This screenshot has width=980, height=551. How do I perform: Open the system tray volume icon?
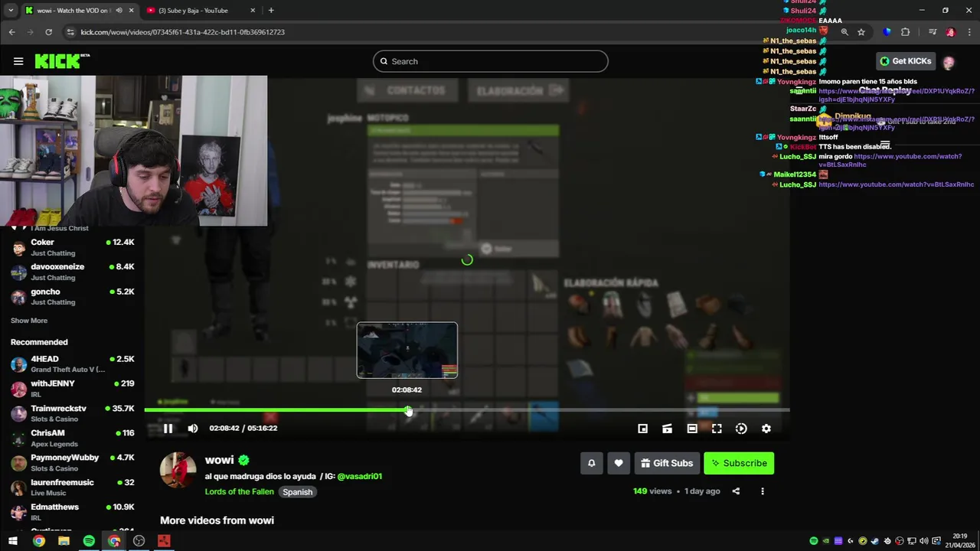tap(924, 541)
